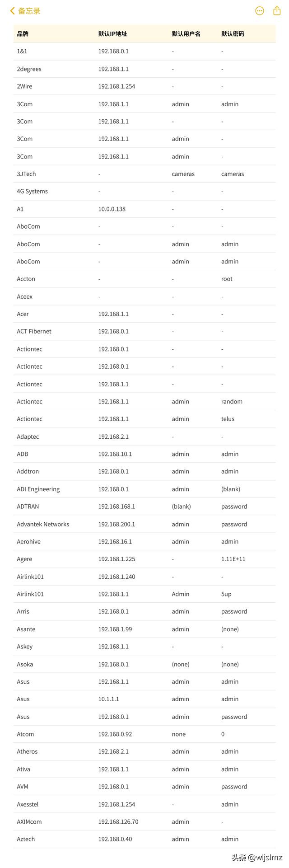Viewport: 289px width, 868px height.
Task: Tap the 备忘录 back label
Action: point(29,11)
